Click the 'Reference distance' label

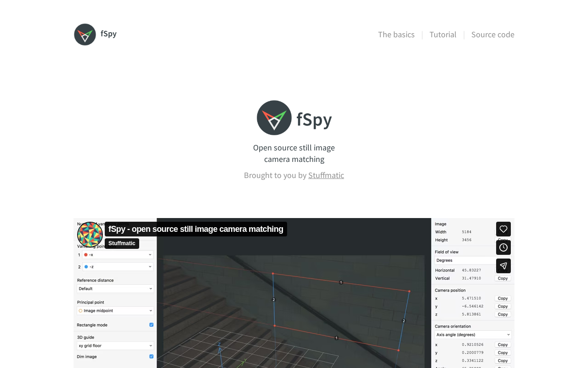point(96,280)
